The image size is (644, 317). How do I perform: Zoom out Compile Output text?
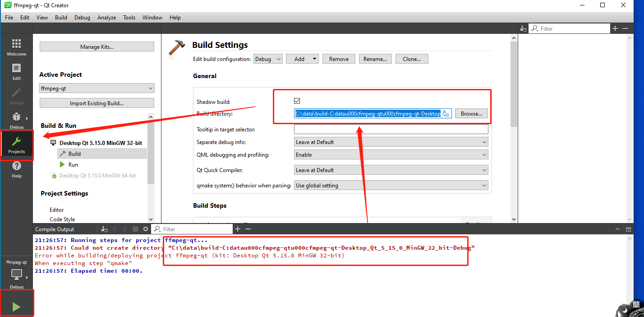[248, 229]
